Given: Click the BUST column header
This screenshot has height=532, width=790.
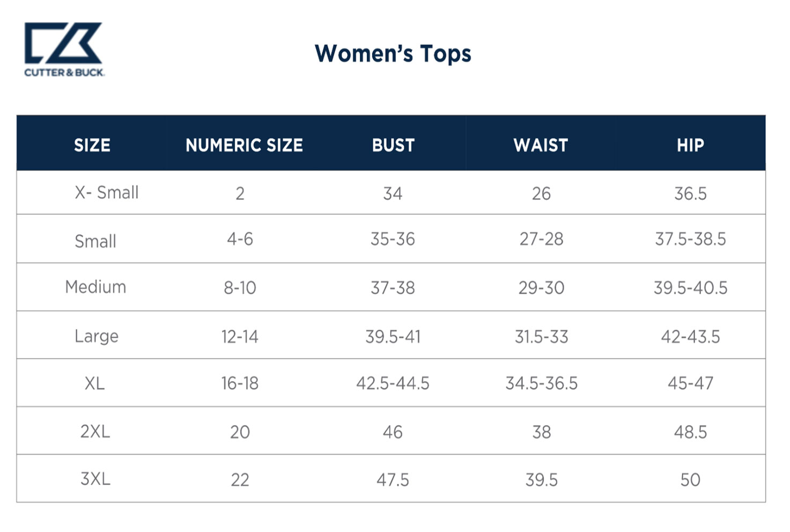Looking at the screenshot, I should click(393, 145).
